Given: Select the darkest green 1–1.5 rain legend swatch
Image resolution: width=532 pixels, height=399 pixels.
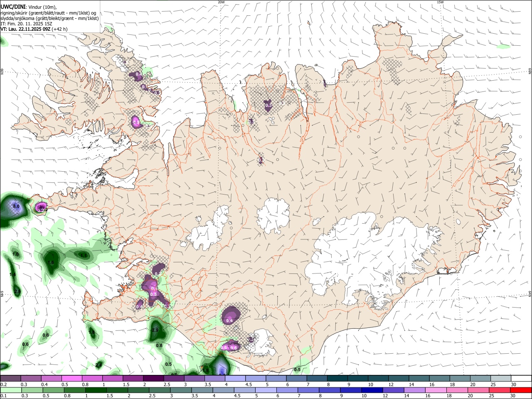Looking at the screenshot, I should (x=95, y=390).
